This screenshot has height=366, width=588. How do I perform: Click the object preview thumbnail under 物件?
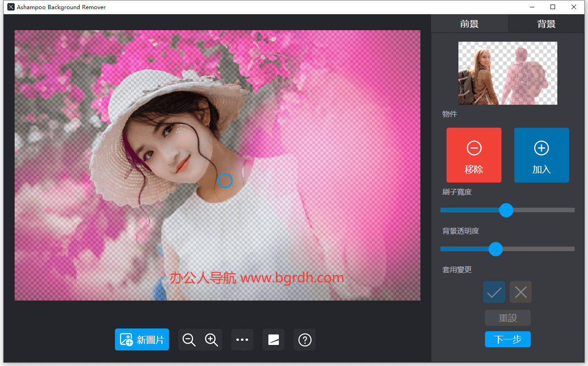pyautogui.click(x=507, y=73)
